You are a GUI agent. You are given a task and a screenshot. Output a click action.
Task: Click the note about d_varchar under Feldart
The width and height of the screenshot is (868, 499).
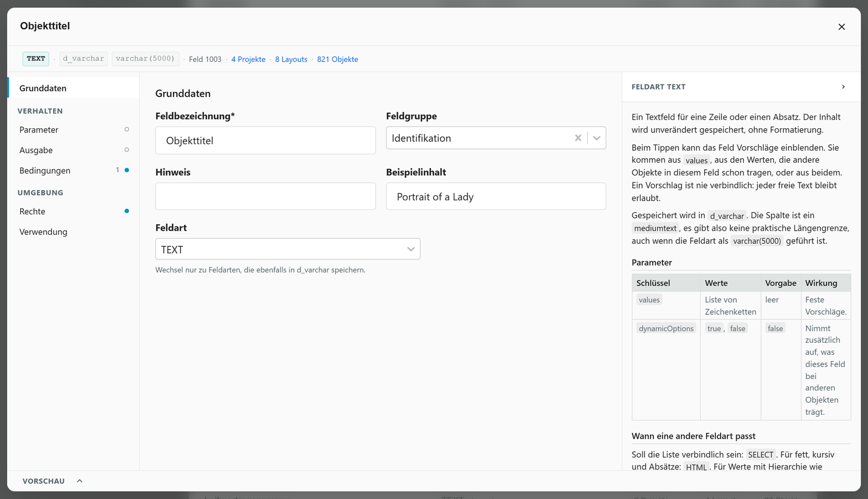pyautogui.click(x=261, y=270)
